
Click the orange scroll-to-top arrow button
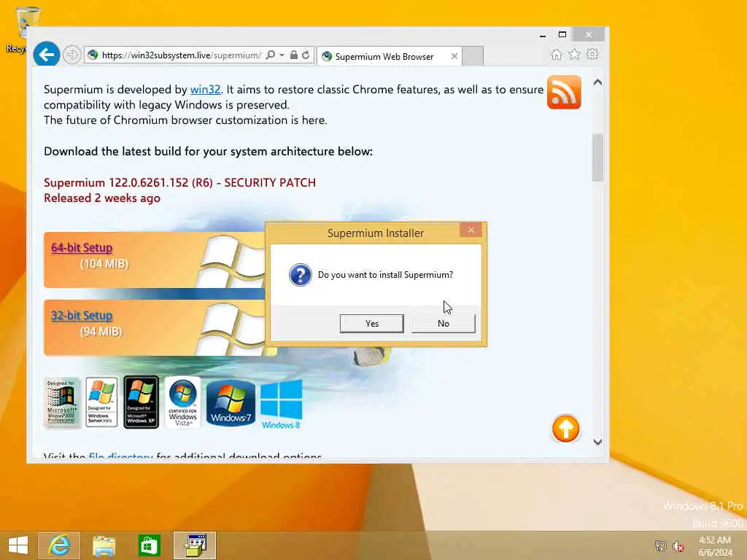[x=565, y=429]
